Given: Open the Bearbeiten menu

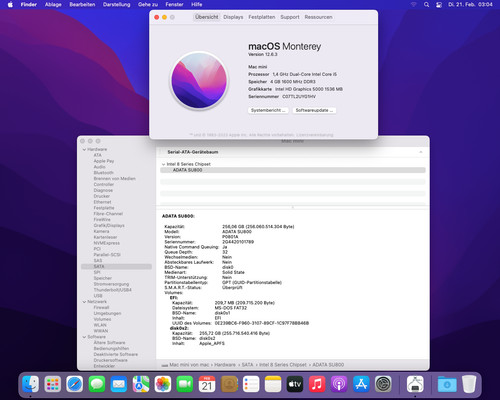Looking at the screenshot, I should [x=82, y=4].
